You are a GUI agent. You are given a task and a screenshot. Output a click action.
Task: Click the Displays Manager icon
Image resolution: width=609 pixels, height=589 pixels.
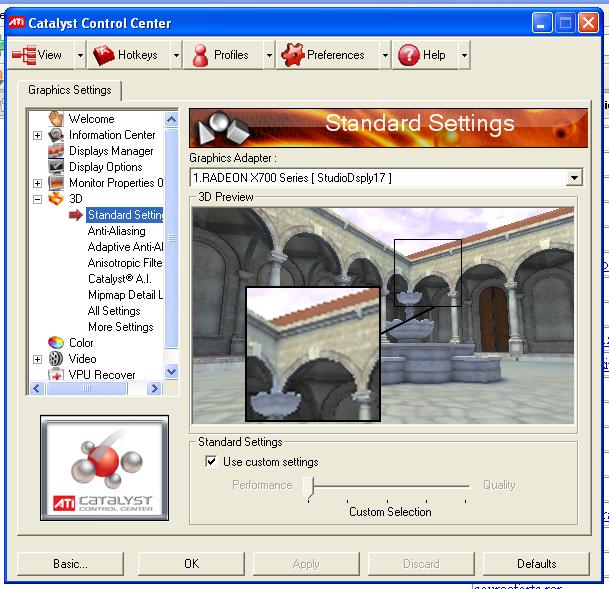click(x=56, y=151)
